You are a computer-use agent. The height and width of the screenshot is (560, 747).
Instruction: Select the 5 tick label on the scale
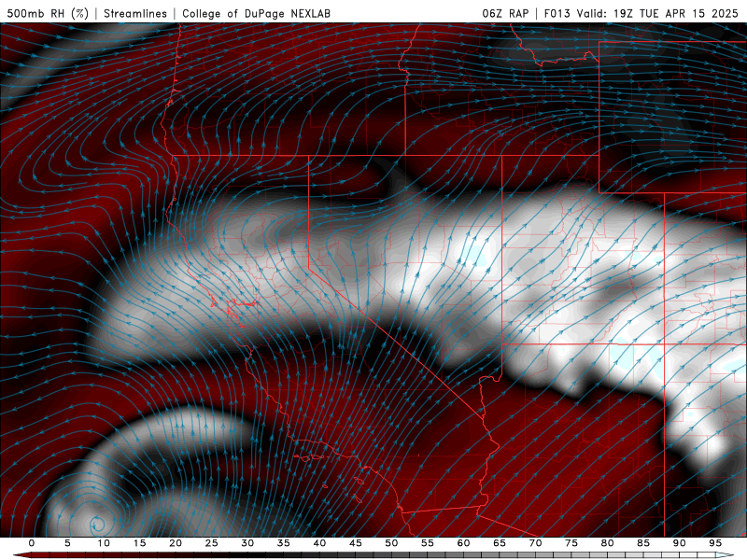[67, 543]
